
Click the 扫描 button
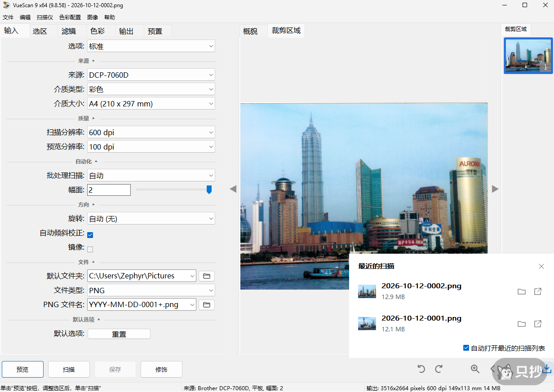[x=69, y=370]
